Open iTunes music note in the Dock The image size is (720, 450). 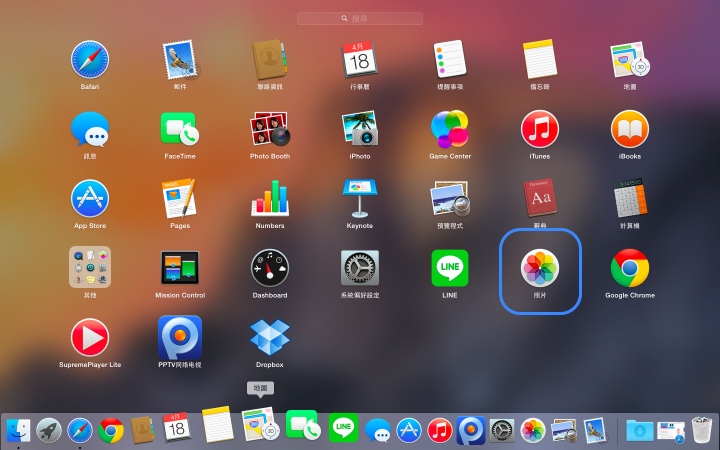pyautogui.click(x=439, y=431)
